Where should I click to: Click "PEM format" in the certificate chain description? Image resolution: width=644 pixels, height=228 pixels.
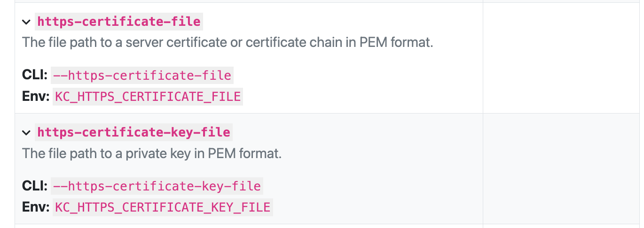coord(396,42)
